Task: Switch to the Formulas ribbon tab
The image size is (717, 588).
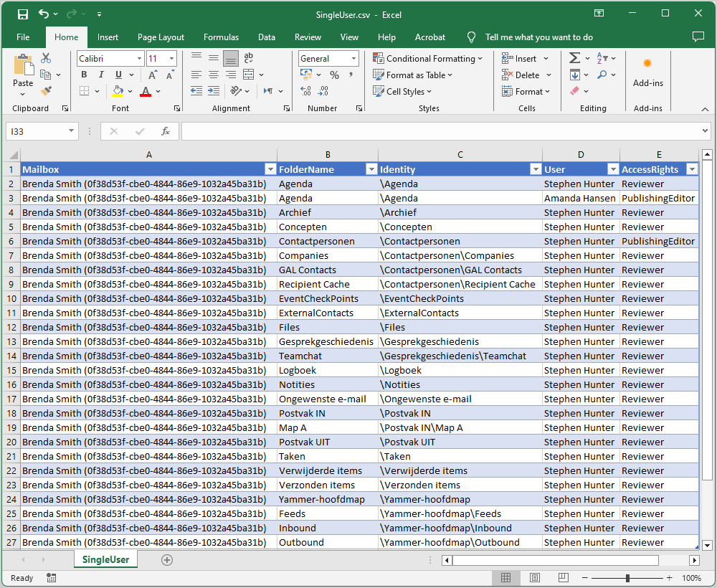Action: pyautogui.click(x=221, y=37)
